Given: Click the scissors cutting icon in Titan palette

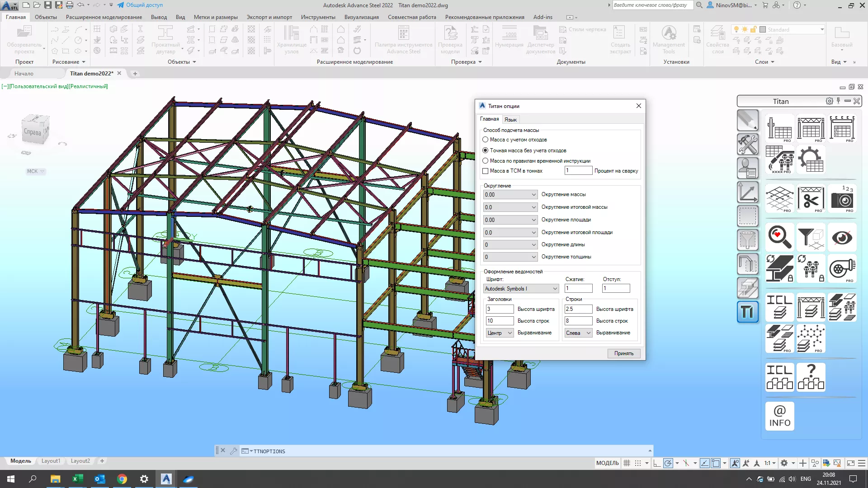Looking at the screenshot, I should tap(811, 199).
